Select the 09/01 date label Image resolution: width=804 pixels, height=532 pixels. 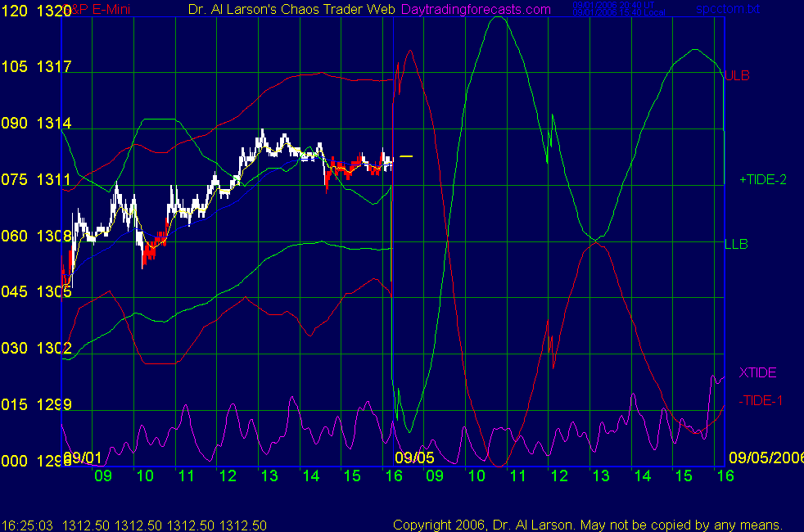pos(83,457)
